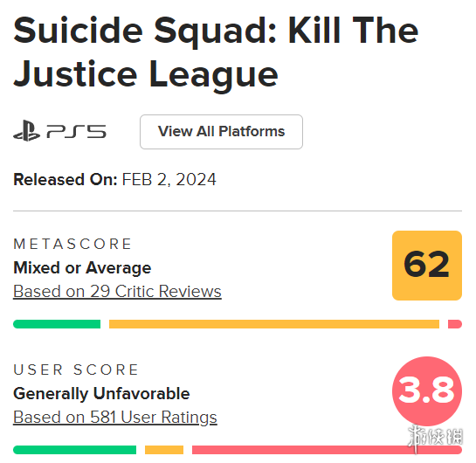This screenshot has height=463, width=476.
Task: Click the FEB 2, 2024 release date
Action: coord(169,179)
